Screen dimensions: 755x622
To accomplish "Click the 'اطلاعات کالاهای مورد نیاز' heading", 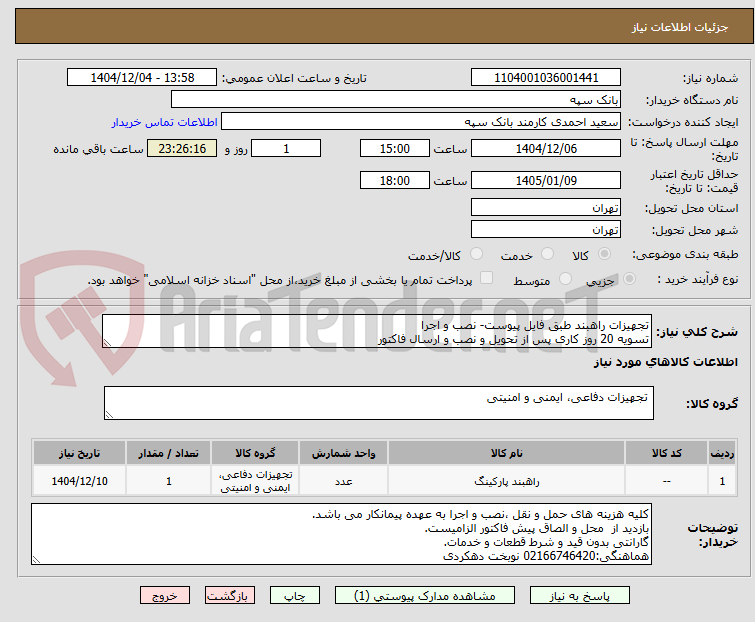I will tap(665, 362).
